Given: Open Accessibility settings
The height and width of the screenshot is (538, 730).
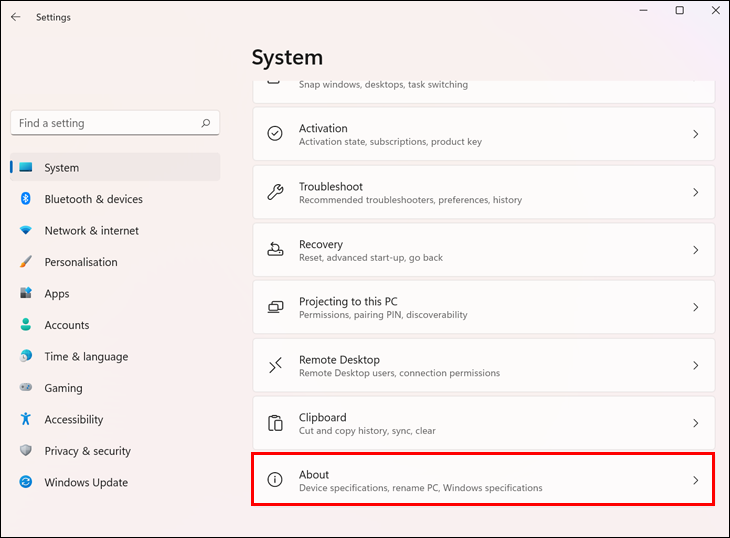Looking at the screenshot, I should click(115, 419).
